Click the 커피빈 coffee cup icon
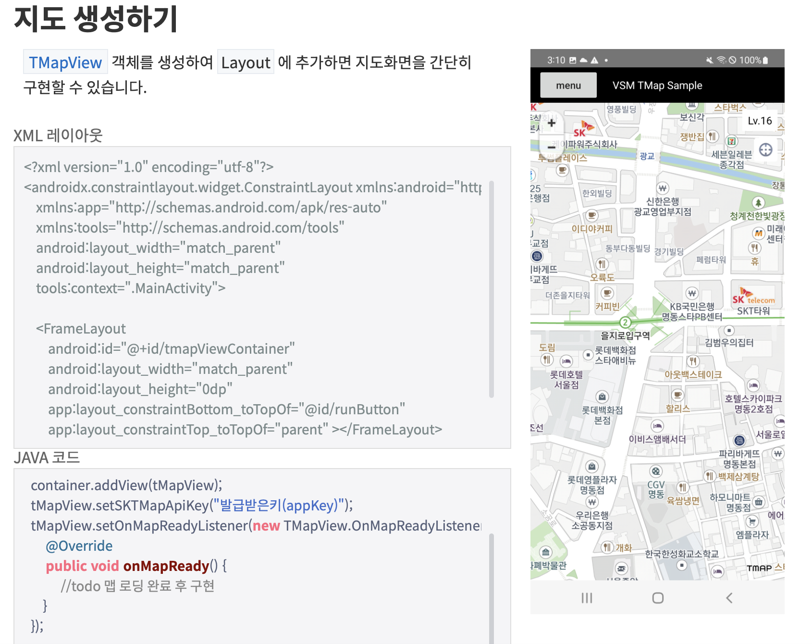Viewport: 812px width, 644px height. [607, 293]
